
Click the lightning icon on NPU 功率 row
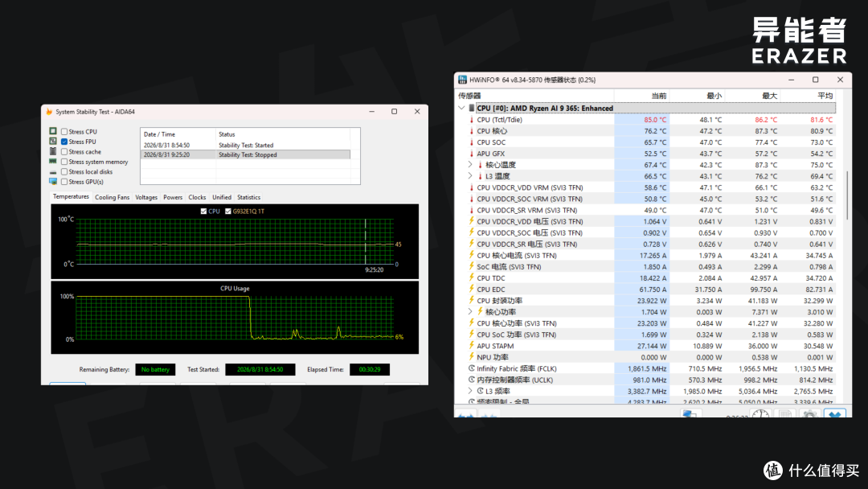coord(472,356)
